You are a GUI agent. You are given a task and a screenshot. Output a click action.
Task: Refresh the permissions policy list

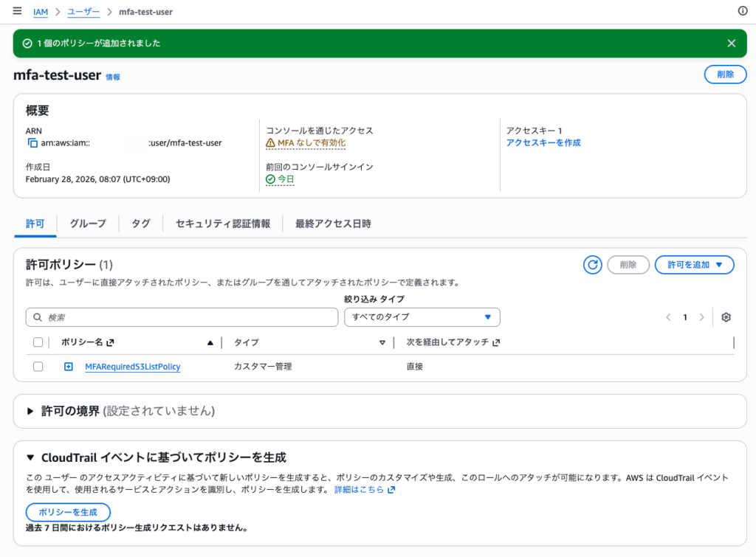pyautogui.click(x=592, y=265)
